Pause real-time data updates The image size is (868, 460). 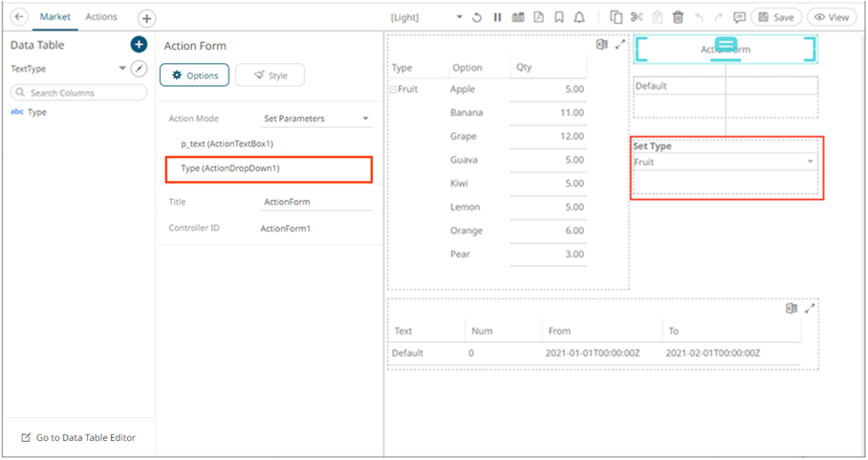497,17
